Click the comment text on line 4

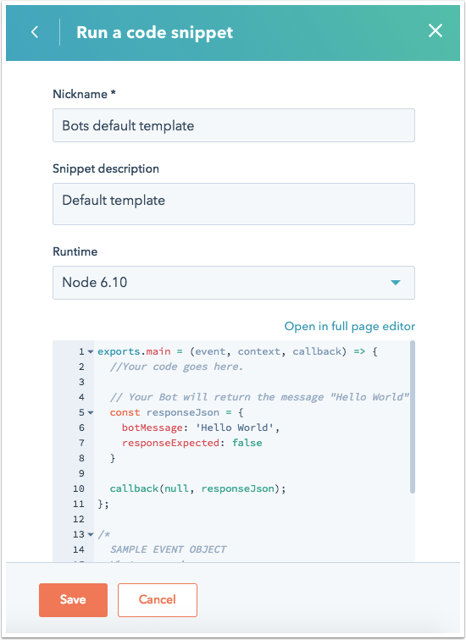259,397
